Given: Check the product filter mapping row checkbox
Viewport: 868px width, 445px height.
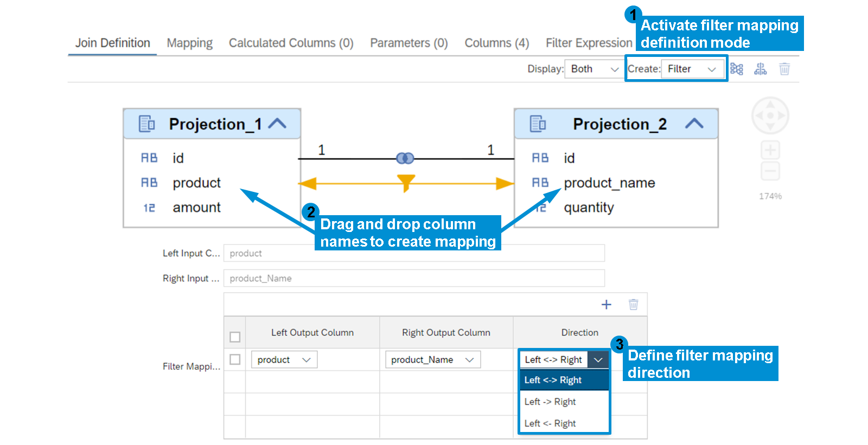Looking at the screenshot, I should click(235, 359).
